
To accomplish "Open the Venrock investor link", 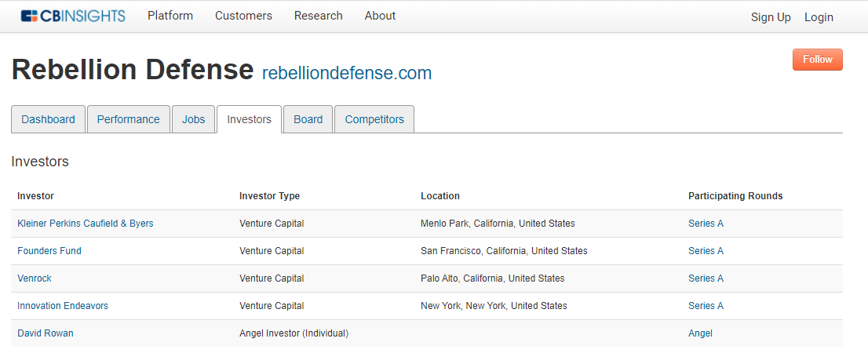I will (35, 278).
